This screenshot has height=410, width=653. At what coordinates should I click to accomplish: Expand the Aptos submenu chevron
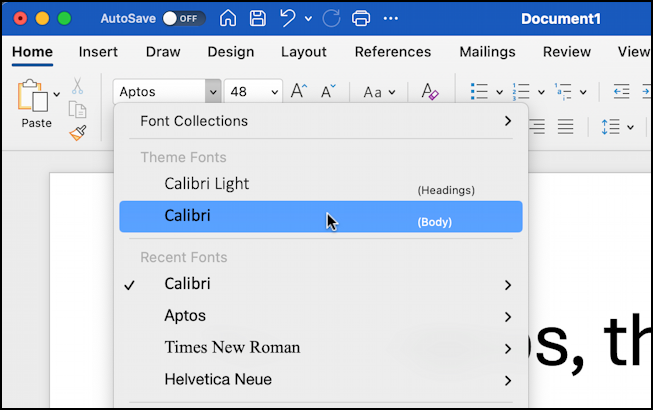tap(508, 317)
